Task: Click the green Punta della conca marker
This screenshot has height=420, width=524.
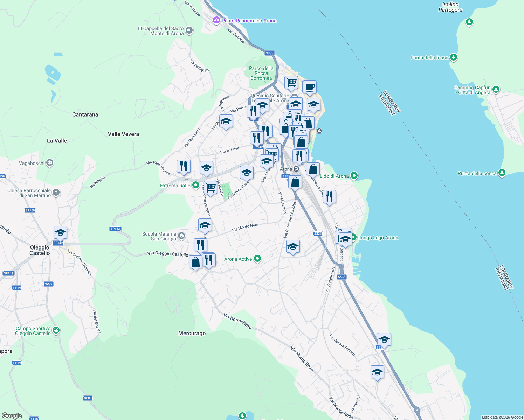Action: pos(502,173)
